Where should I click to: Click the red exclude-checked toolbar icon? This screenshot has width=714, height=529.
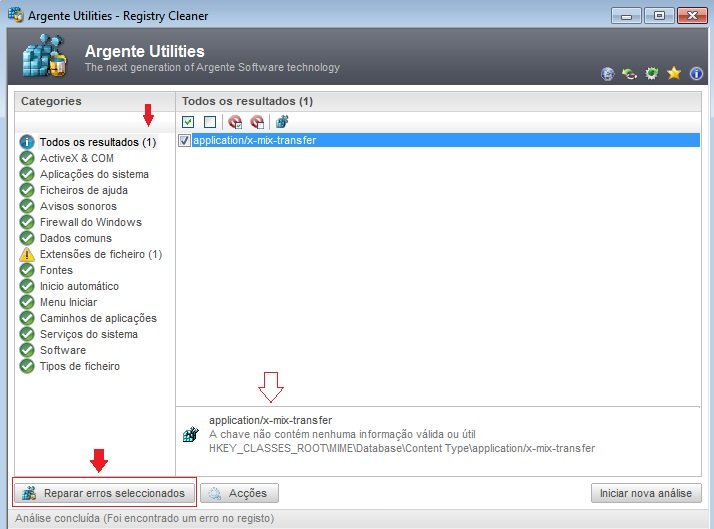[x=235, y=122]
